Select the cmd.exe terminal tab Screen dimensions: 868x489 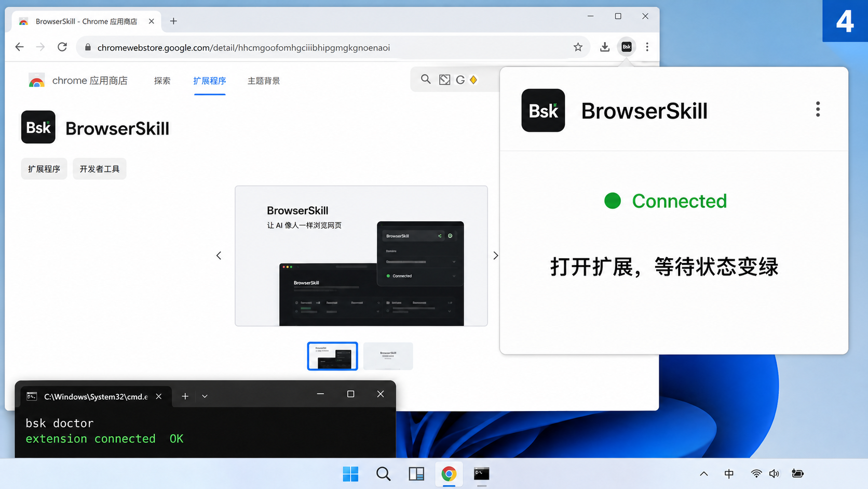point(96,397)
